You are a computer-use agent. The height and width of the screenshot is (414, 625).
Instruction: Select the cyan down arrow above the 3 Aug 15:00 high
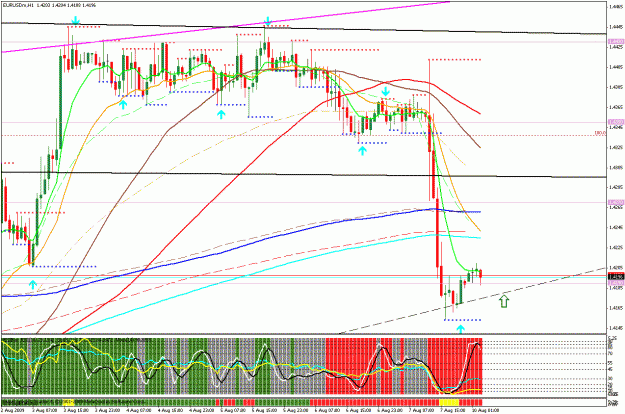click(x=75, y=20)
